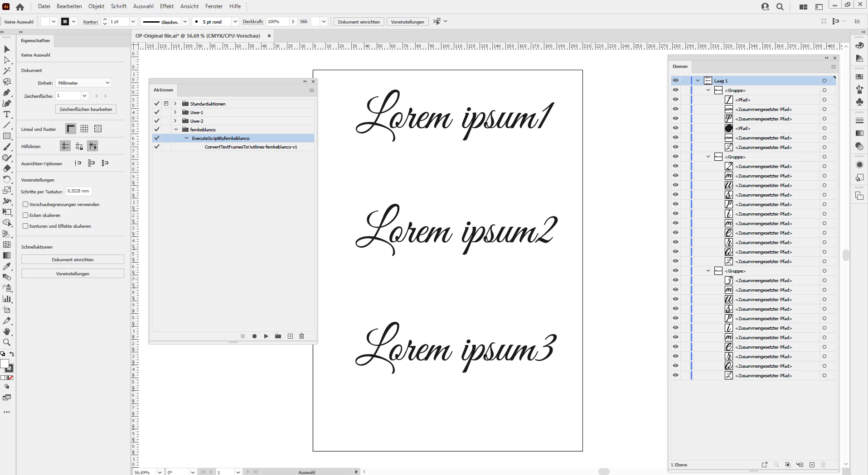This screenshot has height=475, width=868.
Task: Collapse the ExecuteScriptByfemkeblanco action
Action: 186,138
